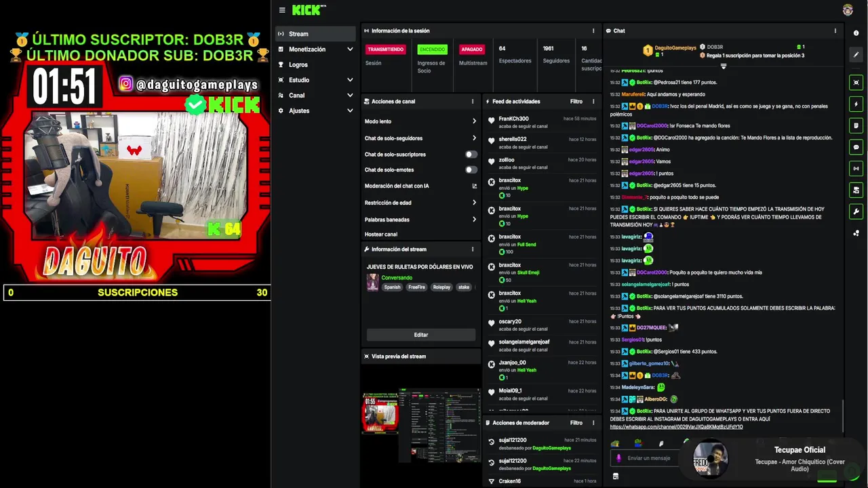Click DaguitoGameplays in the gift leaderboard
Viewport: 868px width, 488px height.
(675, 47)
